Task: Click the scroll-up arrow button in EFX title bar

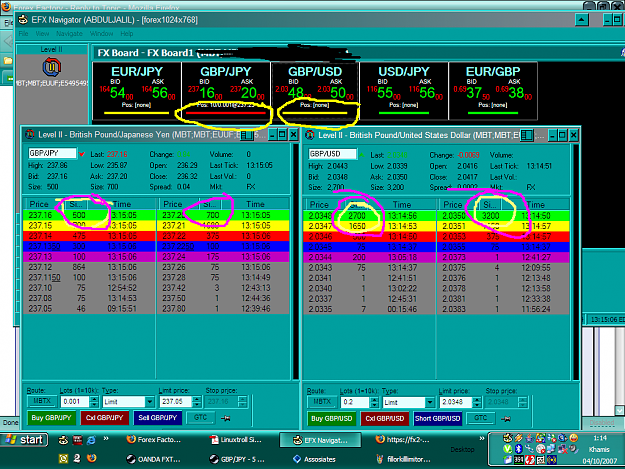Action: [582, 20]
